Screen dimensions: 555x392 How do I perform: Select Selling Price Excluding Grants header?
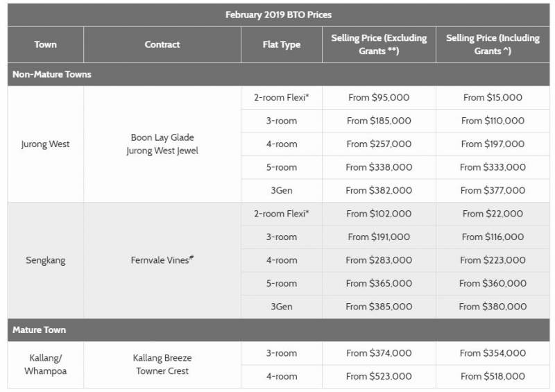click(x=379, y=44)
